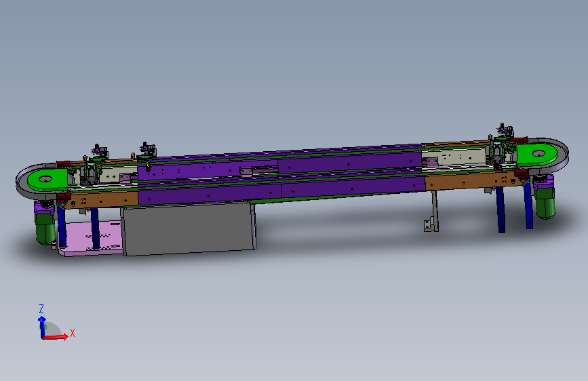Click the red X axis arrow of the triad
Viewport: 588px width, 381px height.
56,336
